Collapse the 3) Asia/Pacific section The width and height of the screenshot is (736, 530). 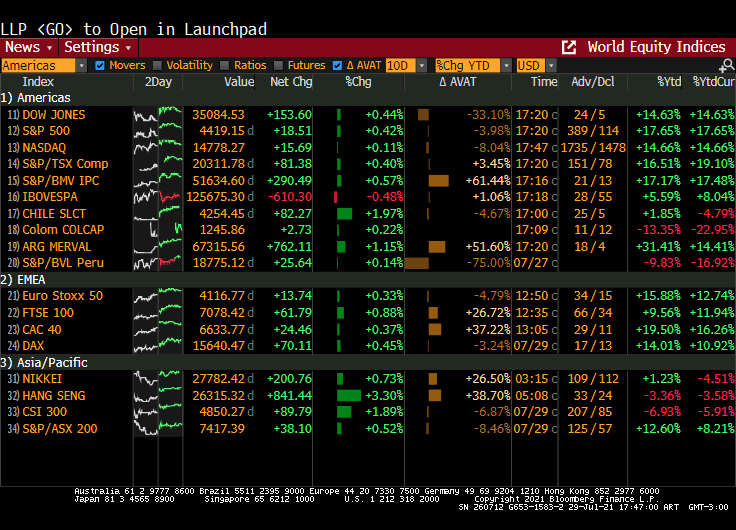[44, 362]
